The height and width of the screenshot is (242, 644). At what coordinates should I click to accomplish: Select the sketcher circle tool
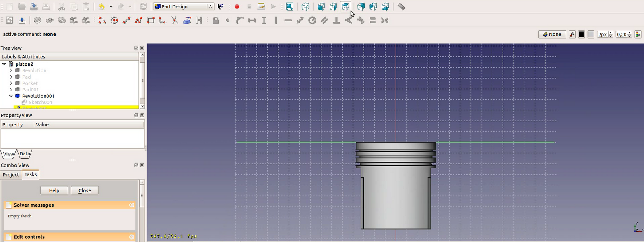pyautogui.click(x=115, y=21)
